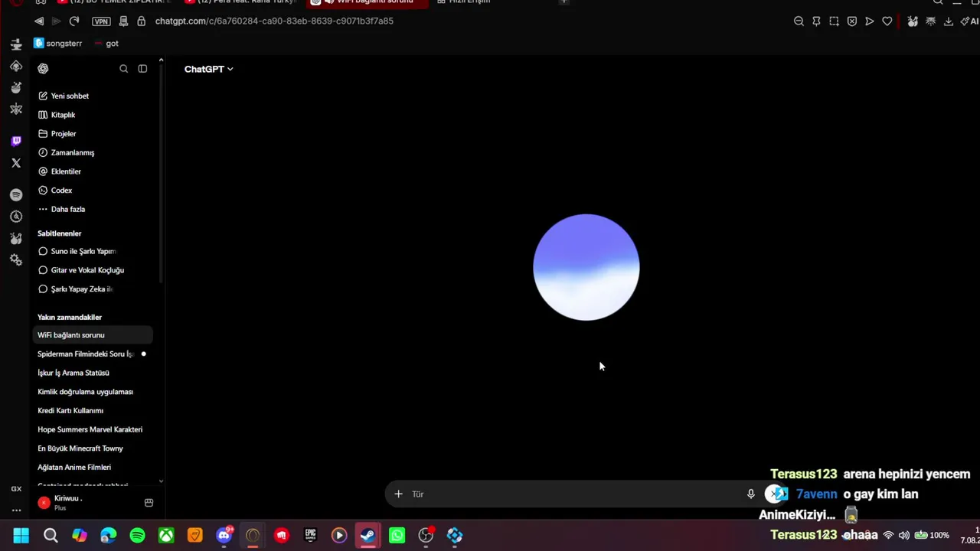Click the heart bookmark icon
Viewport: 980px width, 551px height.
point(887,21)
